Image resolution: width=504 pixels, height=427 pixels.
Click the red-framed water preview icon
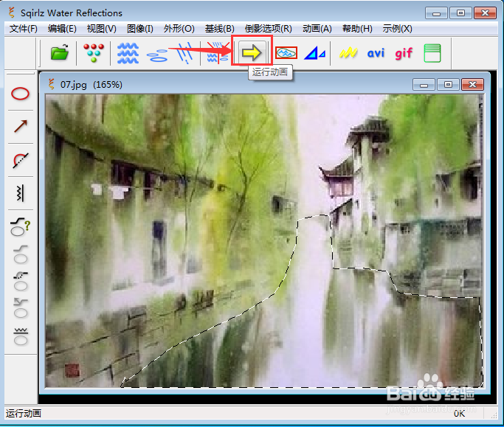tap(286, 53)
